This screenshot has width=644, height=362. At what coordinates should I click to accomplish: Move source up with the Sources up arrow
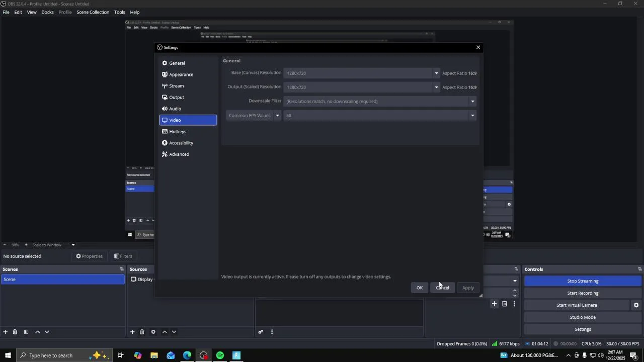(x=165, y=332)
